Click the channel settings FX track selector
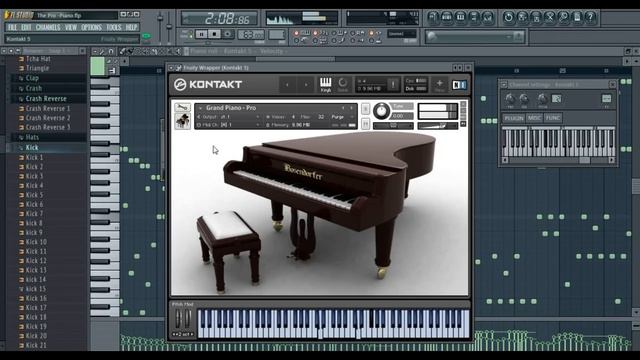This screenshot has width=640, height=360. (607, 99)
